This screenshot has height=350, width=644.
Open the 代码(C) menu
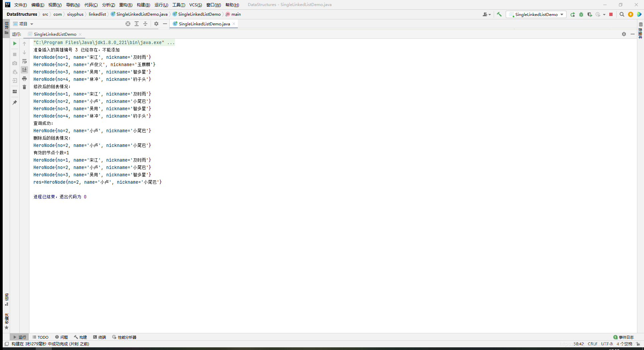coord(91,5)
